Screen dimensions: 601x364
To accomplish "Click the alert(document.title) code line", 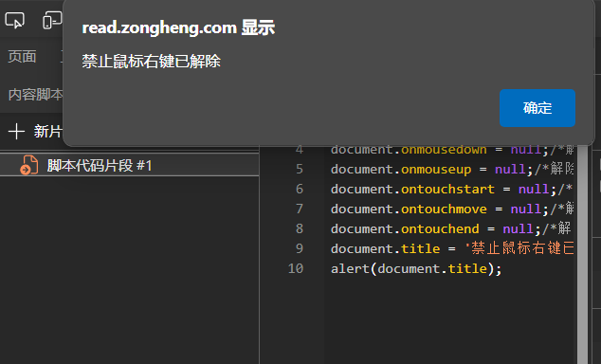I will [416, 268].
